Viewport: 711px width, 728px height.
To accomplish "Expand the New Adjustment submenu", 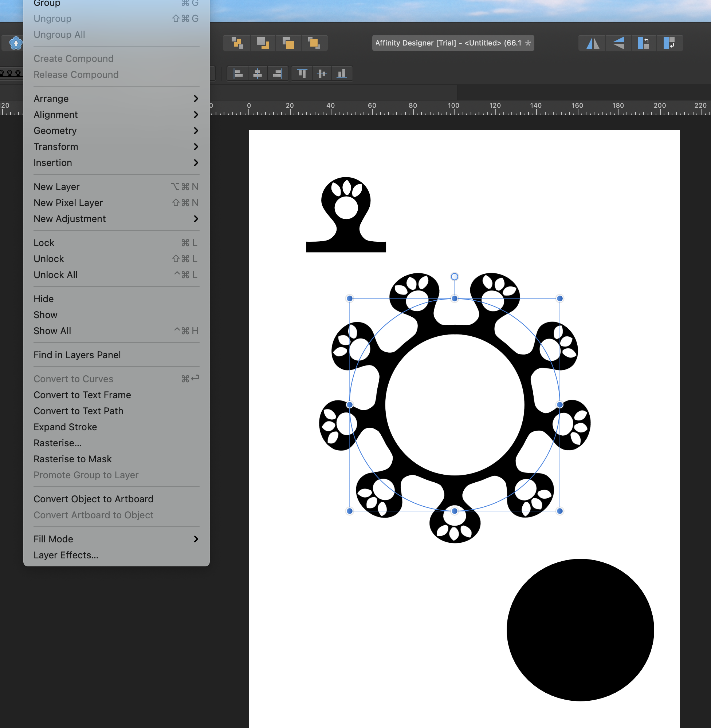I will click(116, 219).
